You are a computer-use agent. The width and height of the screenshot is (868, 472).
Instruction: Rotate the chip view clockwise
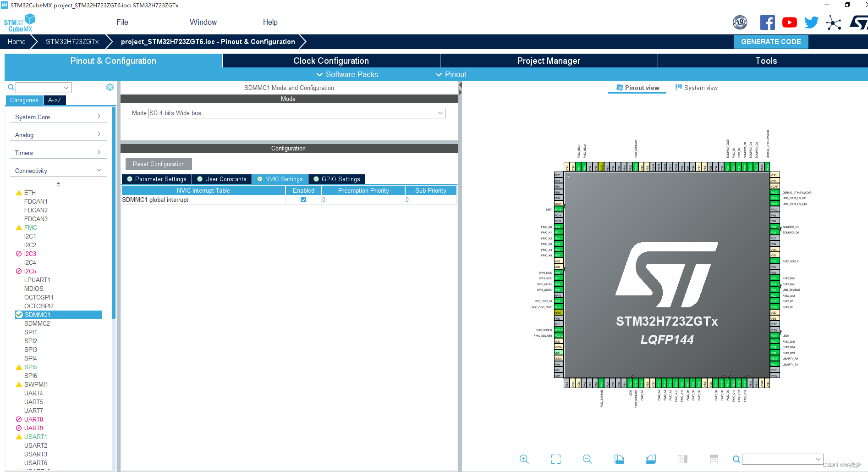pyautogui.click(x=619, y=459)
